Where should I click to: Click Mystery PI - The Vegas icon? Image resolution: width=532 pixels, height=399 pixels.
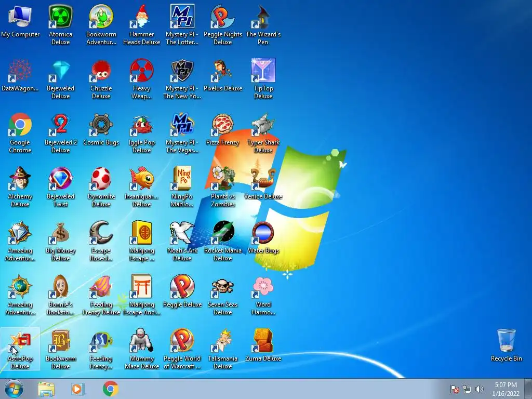click(x=182, y=124)
